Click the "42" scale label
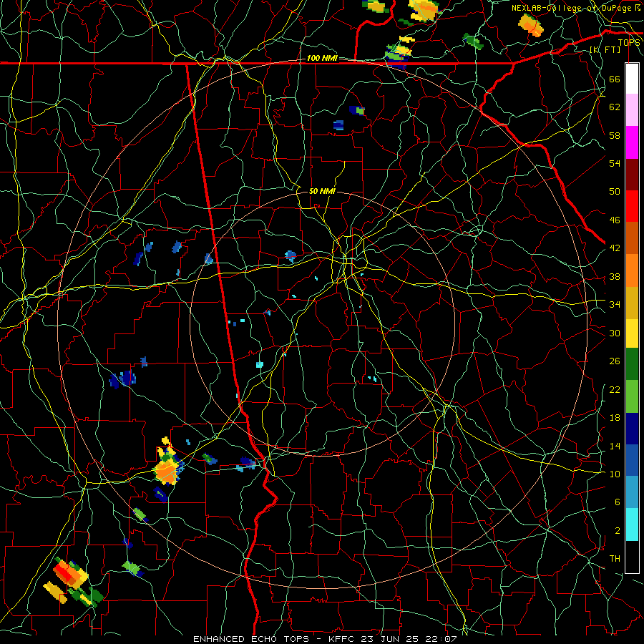Image resolution: width=644 pixels, height=644 pixels. [x=615, y=248]
